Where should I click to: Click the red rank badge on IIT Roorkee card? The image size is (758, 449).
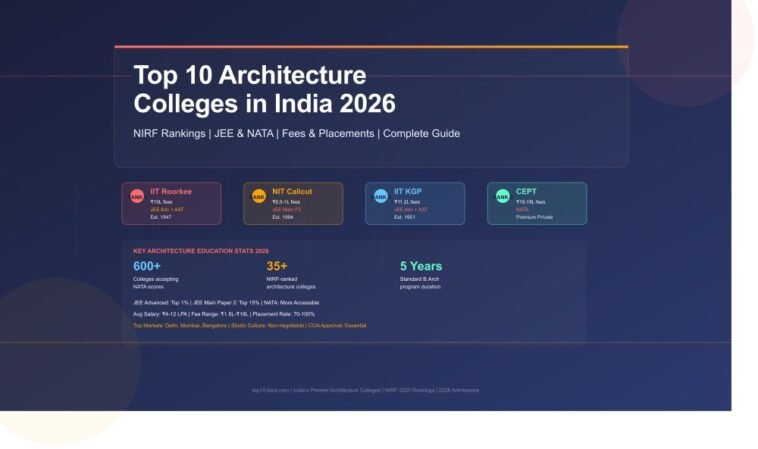coord(137,196)
